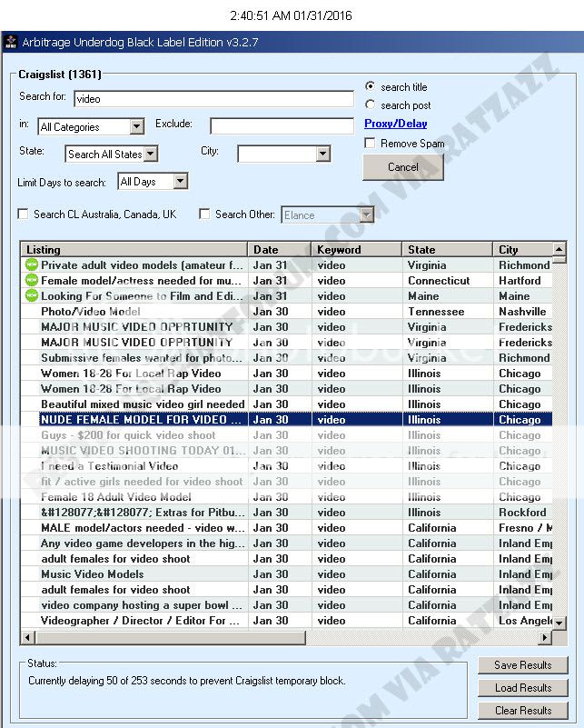The width and height of the screenshot is (584, 728).
Task: Click the results list scroll up arrow
Action: coord(559,249)
